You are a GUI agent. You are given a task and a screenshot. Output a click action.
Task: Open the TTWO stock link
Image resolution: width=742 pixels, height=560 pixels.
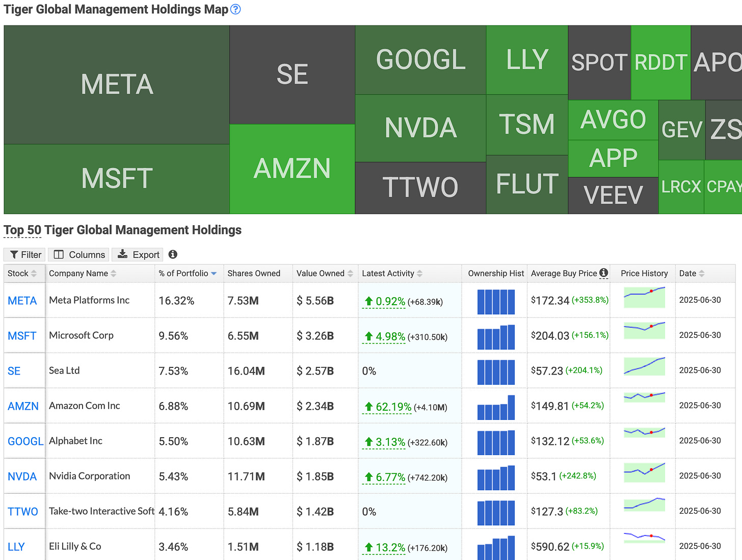(23, 512)
